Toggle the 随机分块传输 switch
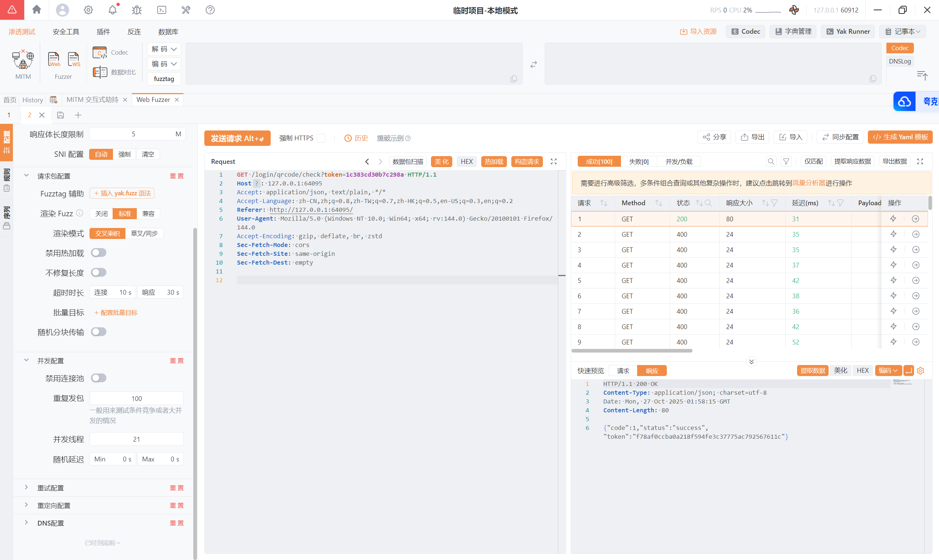The width and height of the screenshot is (939, 560). (99, 332)
